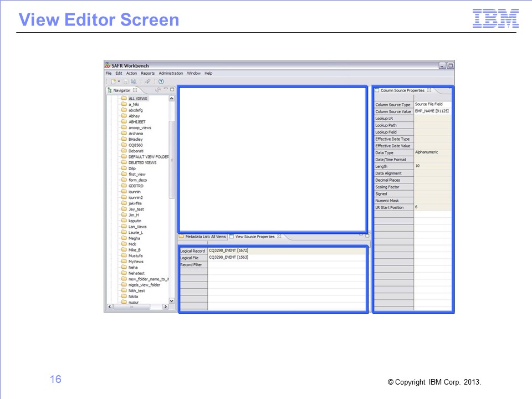This screenshot has height=399, width=532.
Task: Click the BHadley folder icon
Action: click(x=124, y=139)
